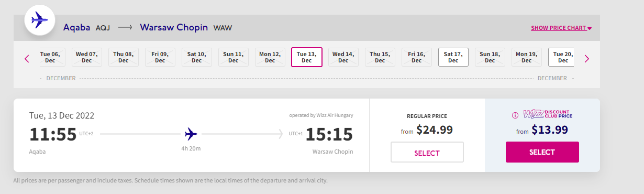644x194 pixels.
Task: Click the 11:55 departure time
Action: pyautogui.click(x=53, y=135)
